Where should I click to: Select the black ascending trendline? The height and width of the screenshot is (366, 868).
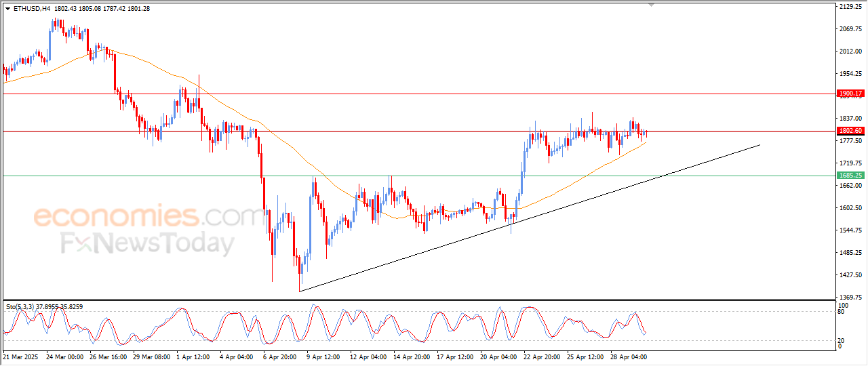click(x=529, y=217)
